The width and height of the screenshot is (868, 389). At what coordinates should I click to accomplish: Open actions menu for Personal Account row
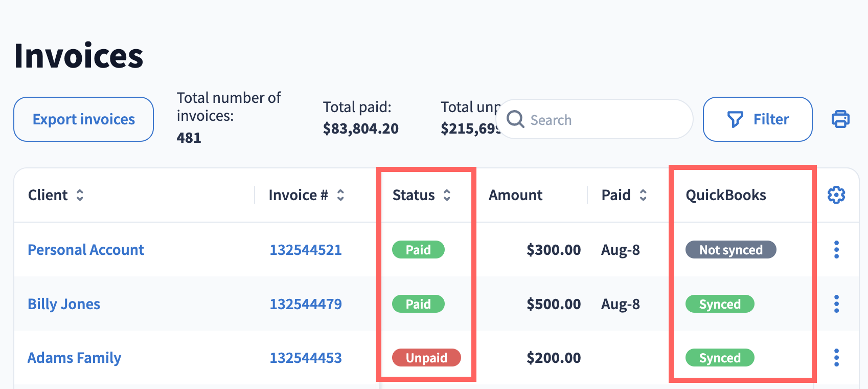(836, 250)
